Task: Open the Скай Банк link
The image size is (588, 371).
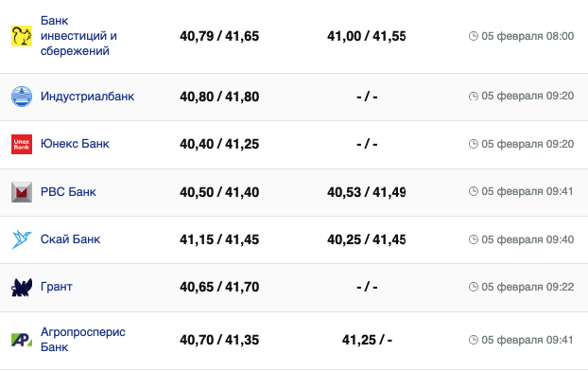Action: coord(70,239)
